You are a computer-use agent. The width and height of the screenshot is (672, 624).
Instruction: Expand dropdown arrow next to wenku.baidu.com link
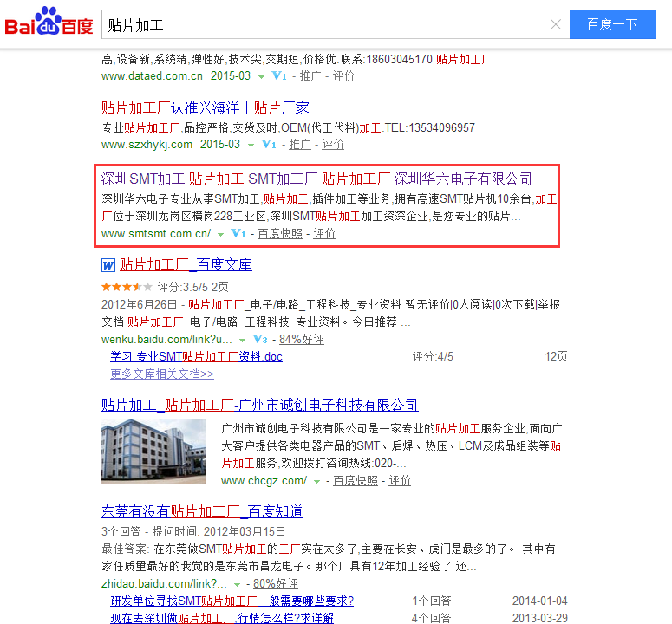tap(242, 341)
